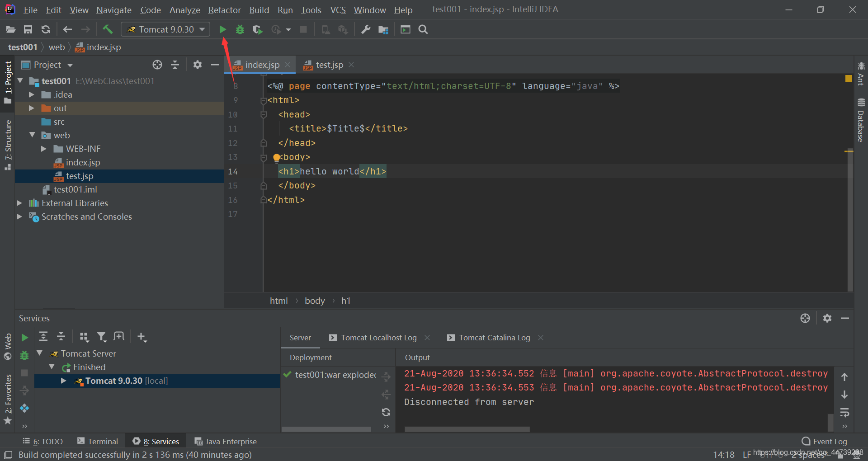Screen dimensions: 868x461
Task: Switch to Tomcat Localhost Log tab
Action: 379,338
